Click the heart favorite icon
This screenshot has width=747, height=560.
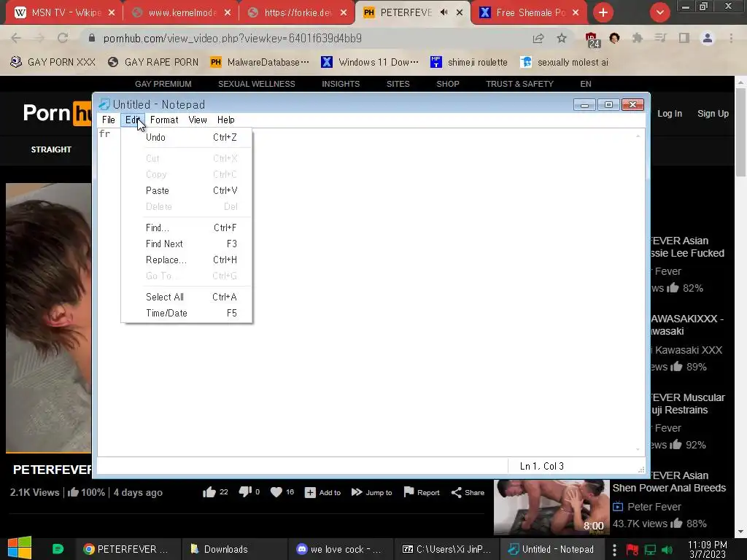276,492
